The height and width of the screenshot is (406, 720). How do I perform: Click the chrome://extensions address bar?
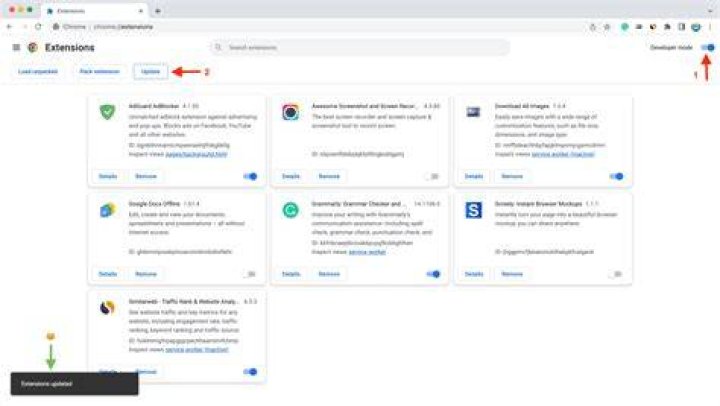click(x=317, y=27)
